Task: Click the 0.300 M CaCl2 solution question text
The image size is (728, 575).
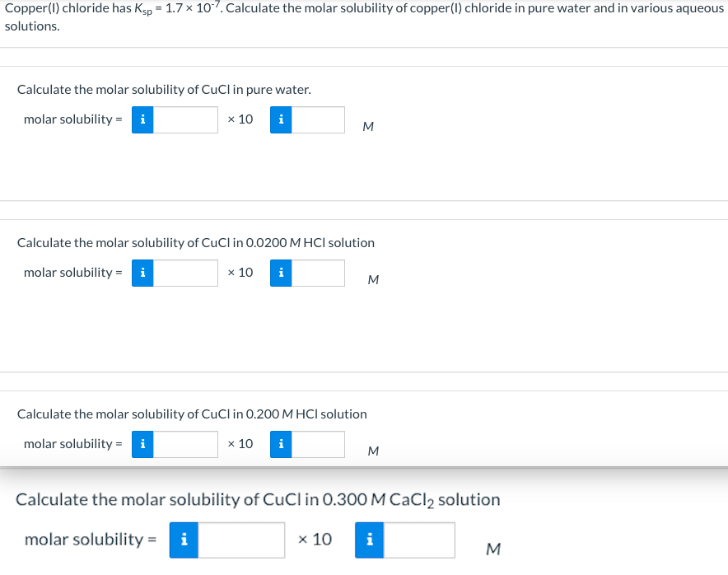Action: [x=258, y=500]
